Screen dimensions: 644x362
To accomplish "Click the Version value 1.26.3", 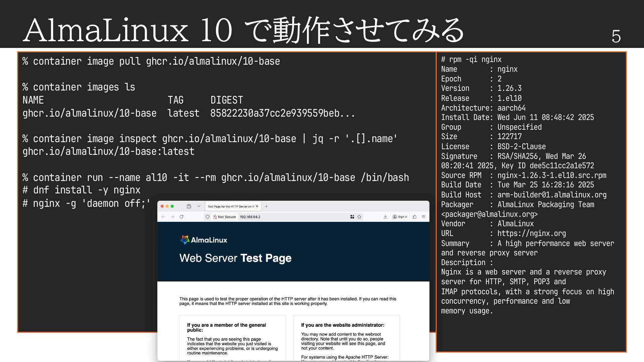I will point(509,88).
